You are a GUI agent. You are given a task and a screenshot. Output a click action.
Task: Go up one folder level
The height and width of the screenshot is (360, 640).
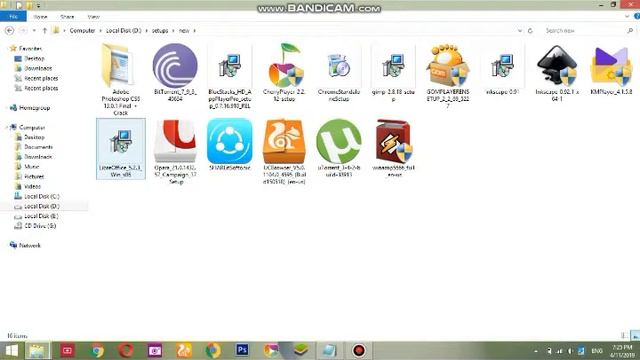point(44,31)
